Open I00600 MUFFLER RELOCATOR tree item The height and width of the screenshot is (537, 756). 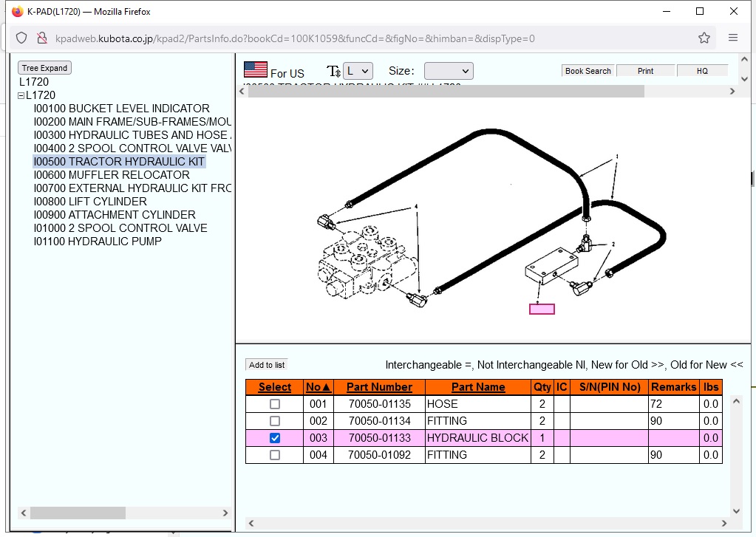point(112,175)
